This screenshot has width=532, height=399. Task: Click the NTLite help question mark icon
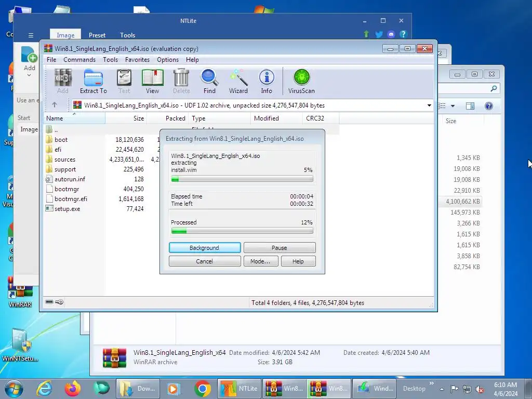pyautogui.click(x=403, y=34)
